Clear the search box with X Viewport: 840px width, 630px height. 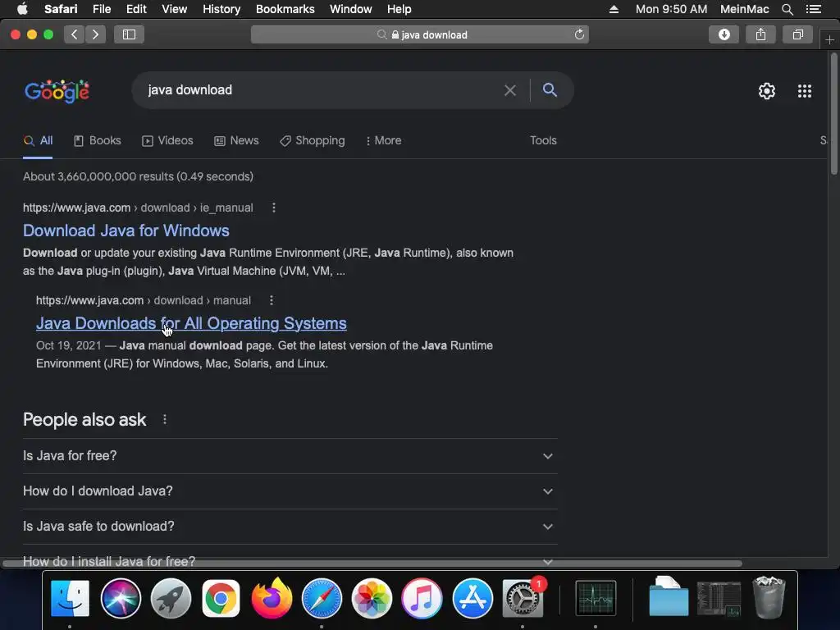point(510,90)
